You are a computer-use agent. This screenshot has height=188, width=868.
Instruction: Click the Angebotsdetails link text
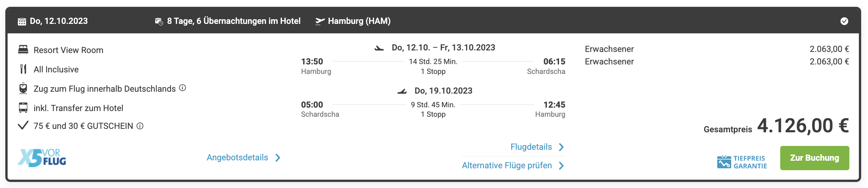tap(237, 158)
